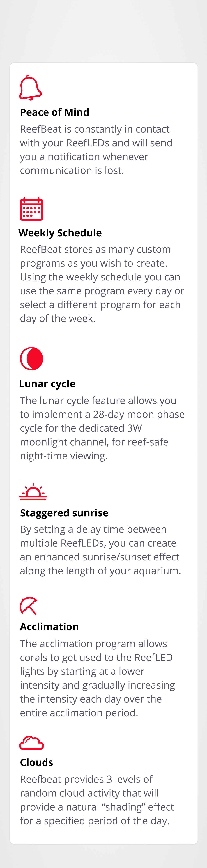The width and height of the screenshot is (207, 868).
Task: Click the red calendar icon
Action: click(31, 209)
